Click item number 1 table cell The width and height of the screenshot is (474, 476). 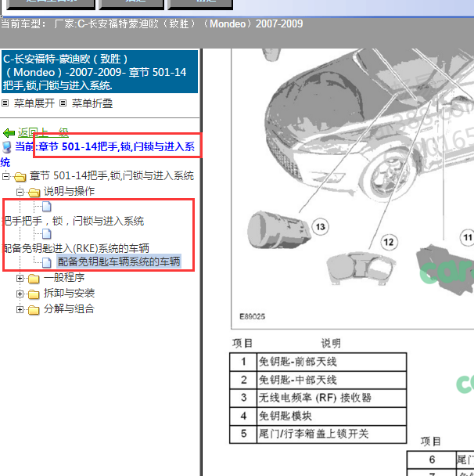tap(243, 362)
